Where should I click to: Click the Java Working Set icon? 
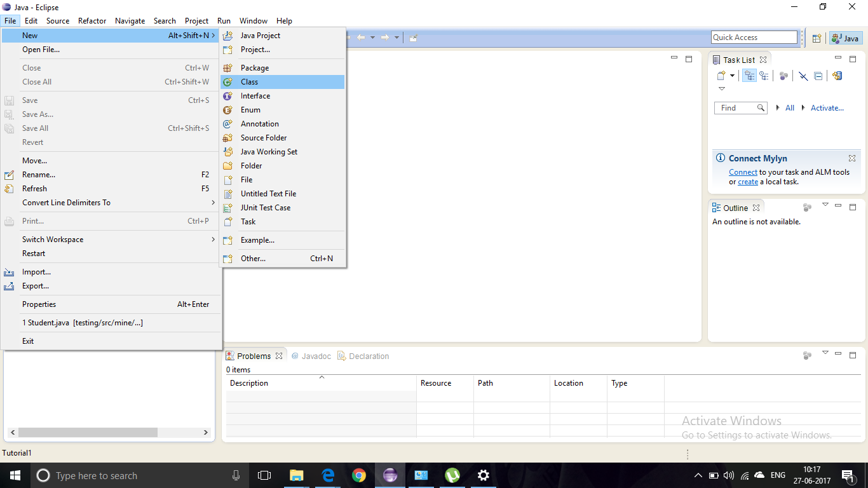pos(228,152)
